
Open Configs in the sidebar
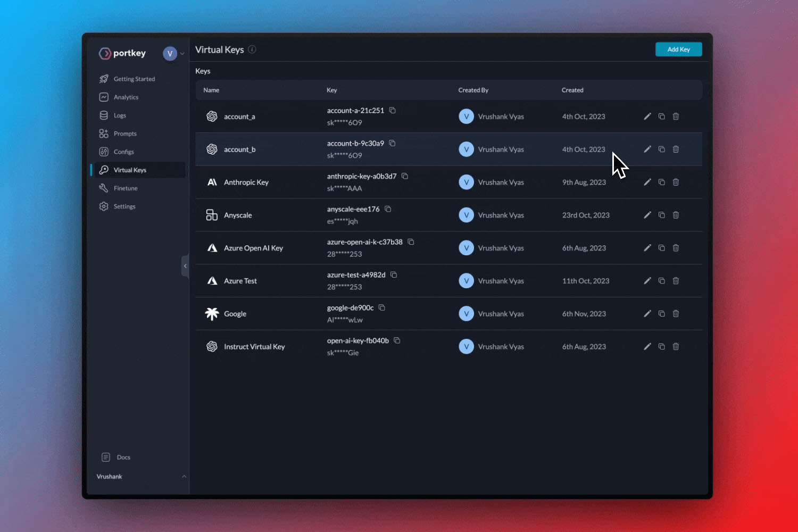click(x=117, y=152)
